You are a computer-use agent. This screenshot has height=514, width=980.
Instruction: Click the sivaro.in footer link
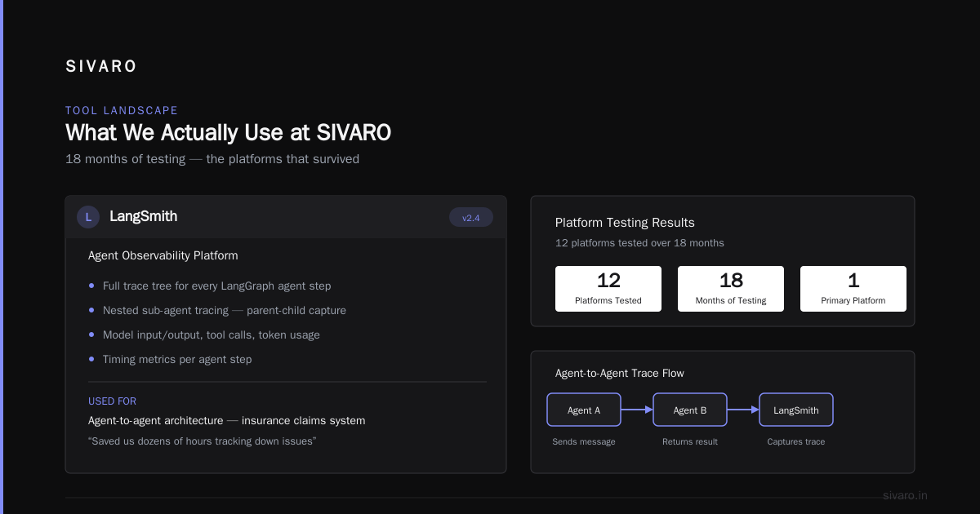click(x=905, y=495)
